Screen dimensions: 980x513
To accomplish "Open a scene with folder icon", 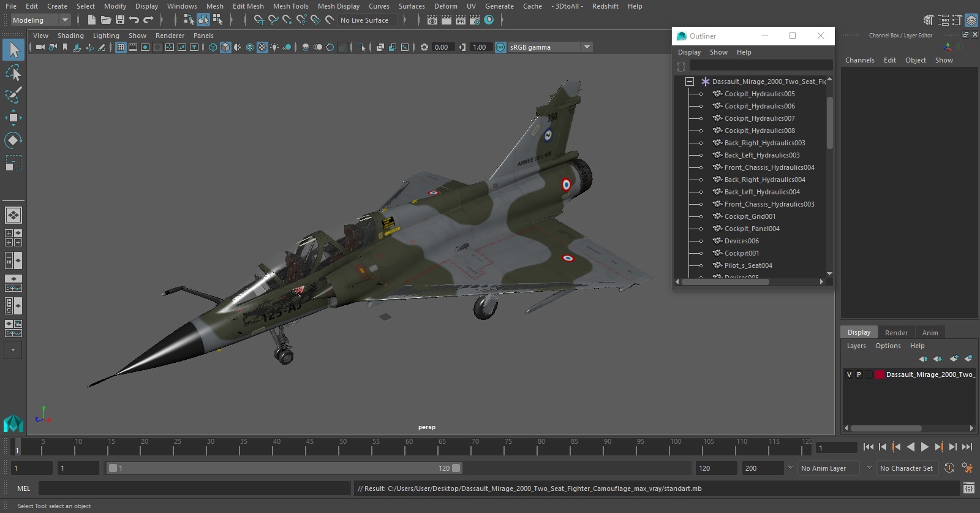I will 105,20.
